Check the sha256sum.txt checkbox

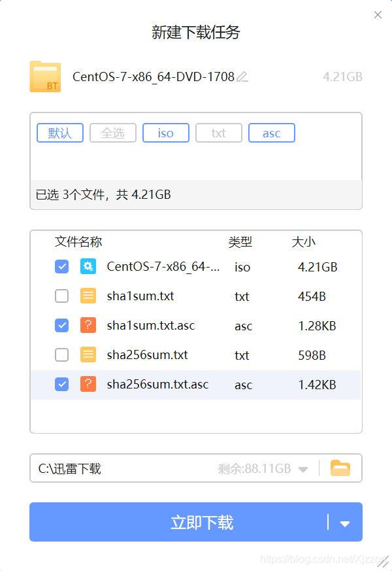point(62,355)
